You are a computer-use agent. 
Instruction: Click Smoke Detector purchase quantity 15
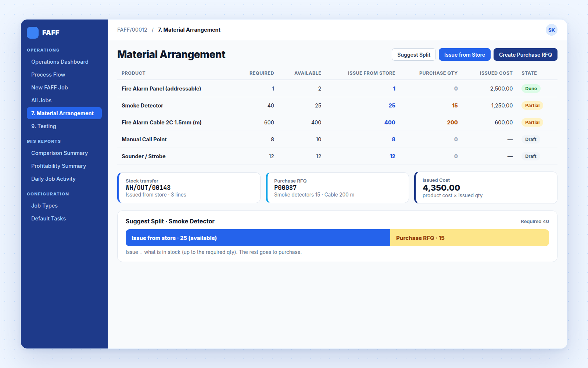coord(455,106)
